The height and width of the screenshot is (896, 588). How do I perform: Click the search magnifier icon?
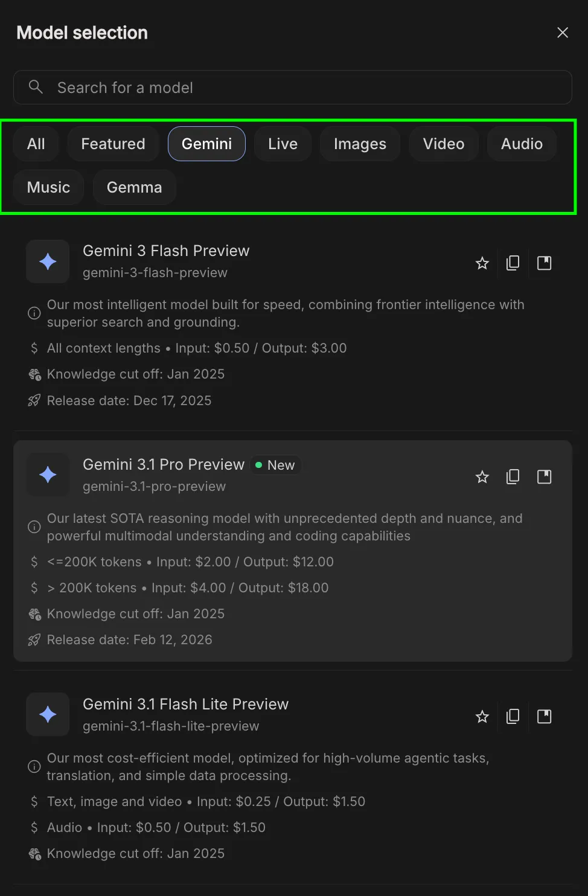[36, 87]
